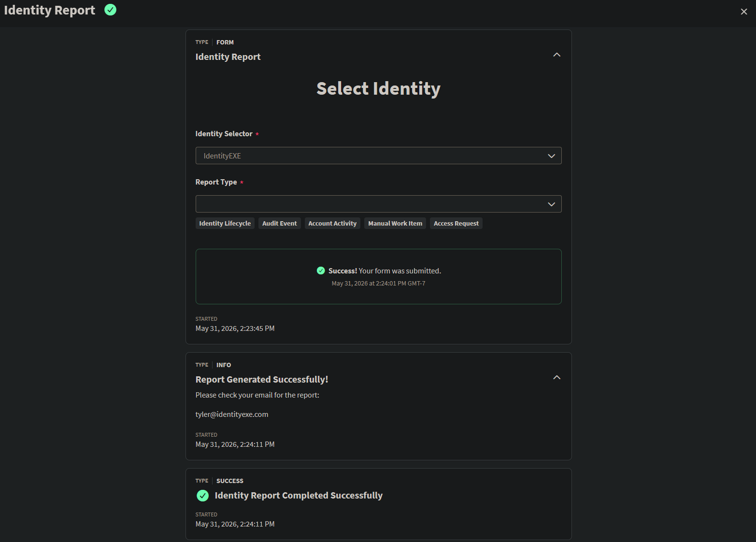Select the Access Request tag

click(x=456, y=223)
